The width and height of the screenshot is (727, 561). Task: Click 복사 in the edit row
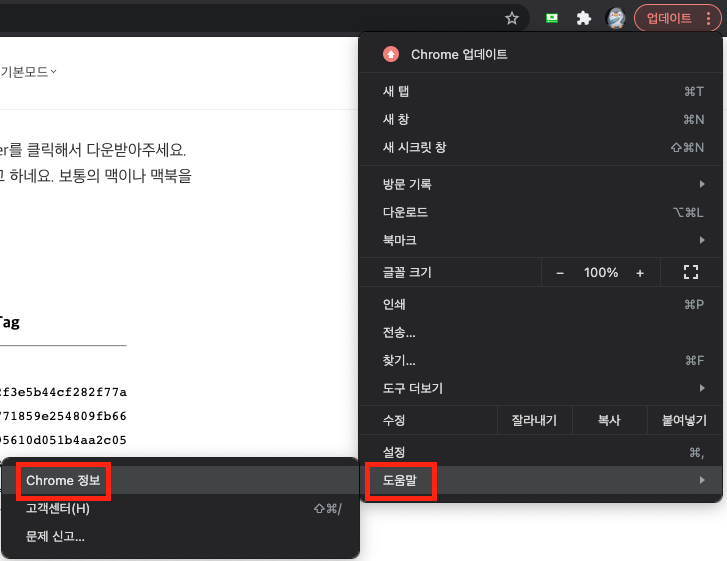[x=609, y=420]
